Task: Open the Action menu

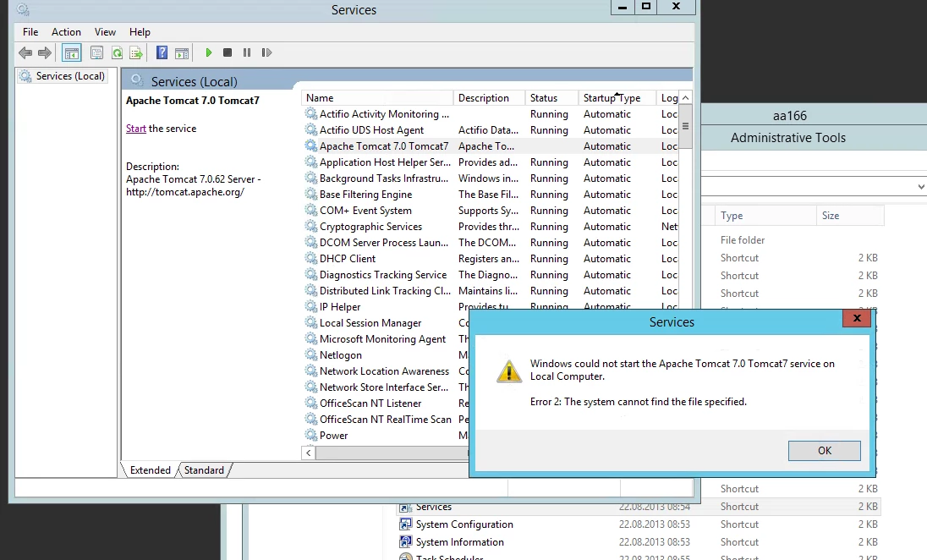Action: tap(66, 32)
